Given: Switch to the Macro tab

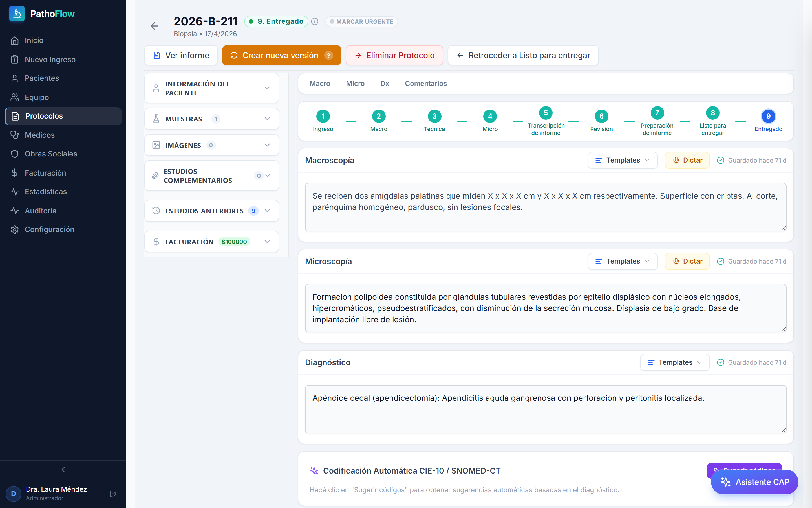Looking at the screenshot, I should [x=320, y=83].
